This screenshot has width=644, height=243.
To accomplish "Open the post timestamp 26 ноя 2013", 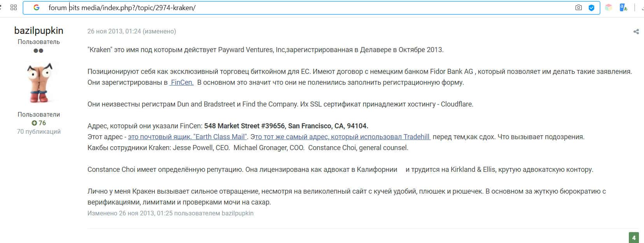I will point(114,31).
